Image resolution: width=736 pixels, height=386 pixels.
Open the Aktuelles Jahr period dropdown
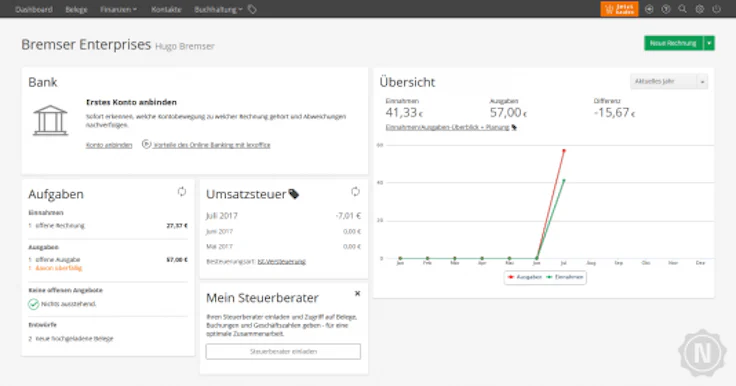669,82
